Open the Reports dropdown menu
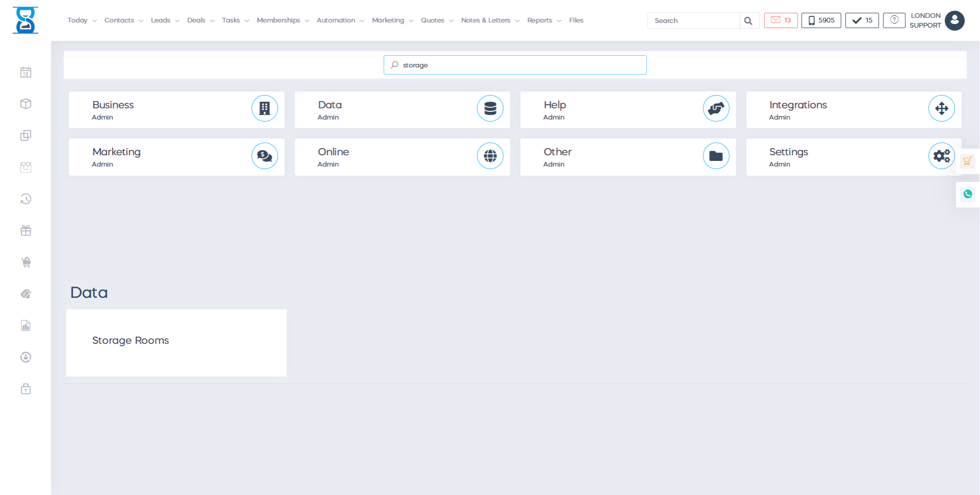Image resolution: width=980 pixels, height=495 pixels. [544, 20]
